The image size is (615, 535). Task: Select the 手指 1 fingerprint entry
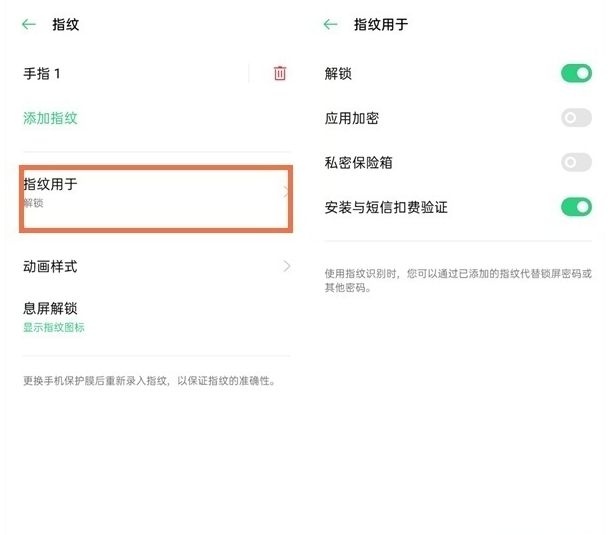point(43,73)
